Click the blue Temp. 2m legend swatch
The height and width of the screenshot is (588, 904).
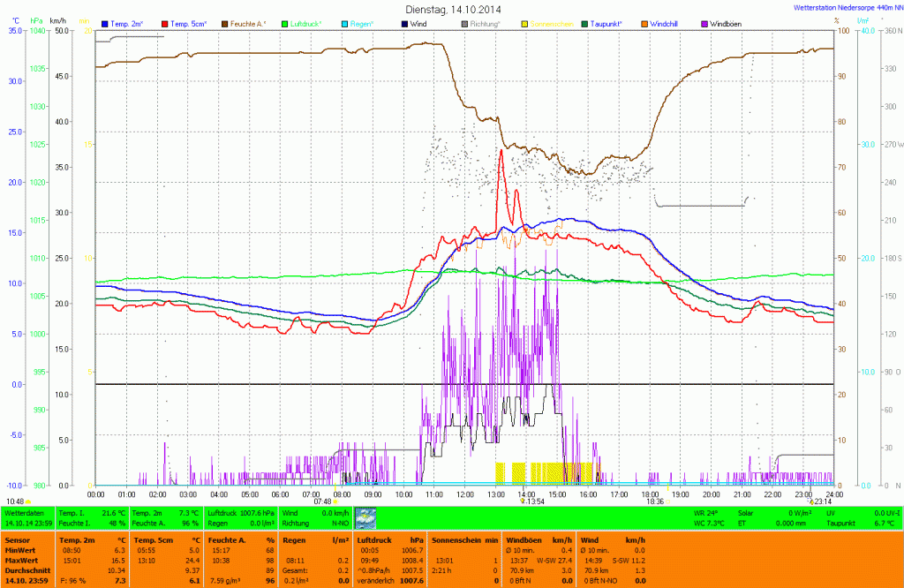point(106,23)
